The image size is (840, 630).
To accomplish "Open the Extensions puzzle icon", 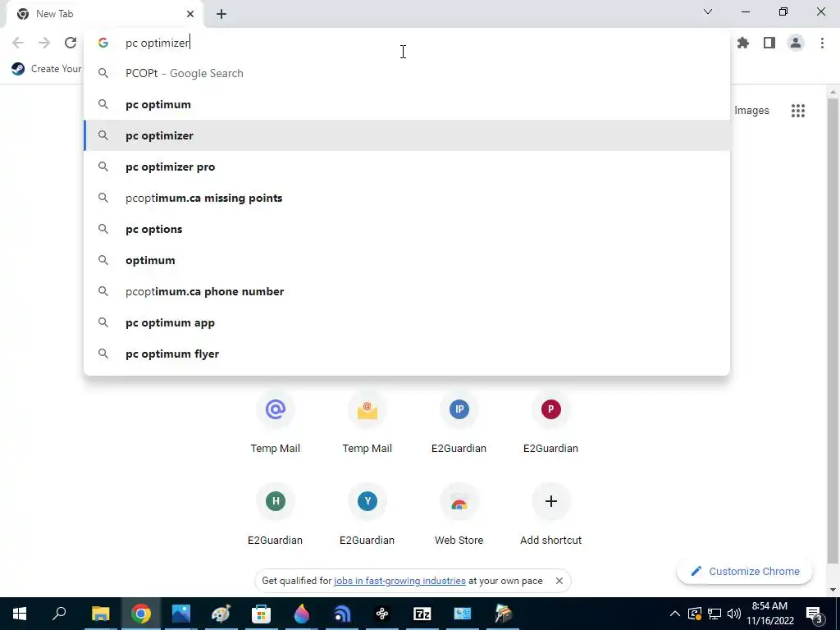I will point(743,43).
